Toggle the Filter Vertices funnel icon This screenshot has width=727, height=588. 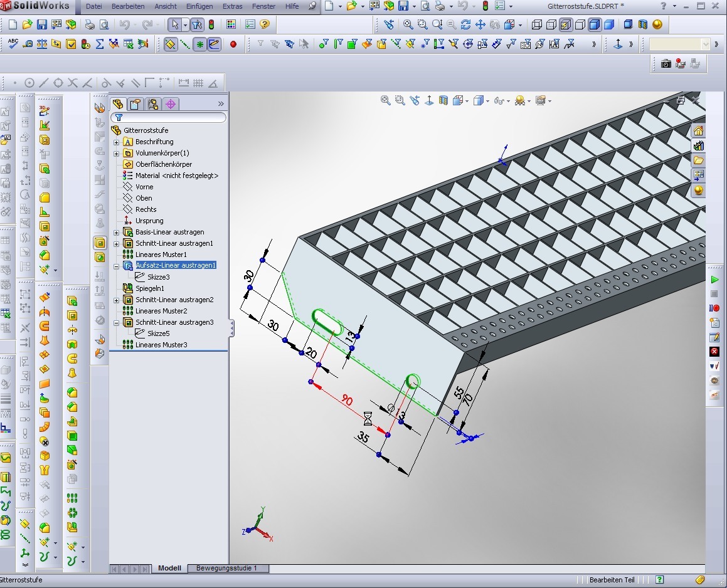(x=324, y=44)
